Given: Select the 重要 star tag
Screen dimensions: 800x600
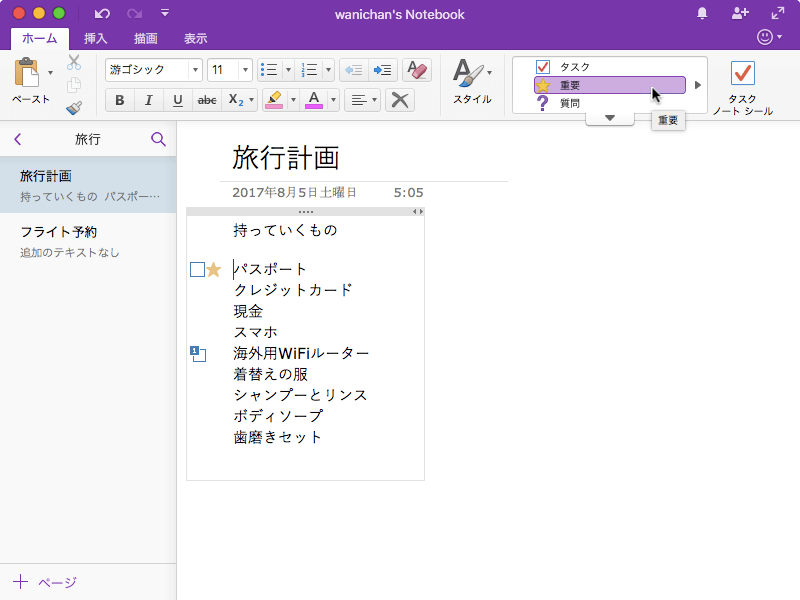Looking at the screenshot, I should [x=609, y=85].
